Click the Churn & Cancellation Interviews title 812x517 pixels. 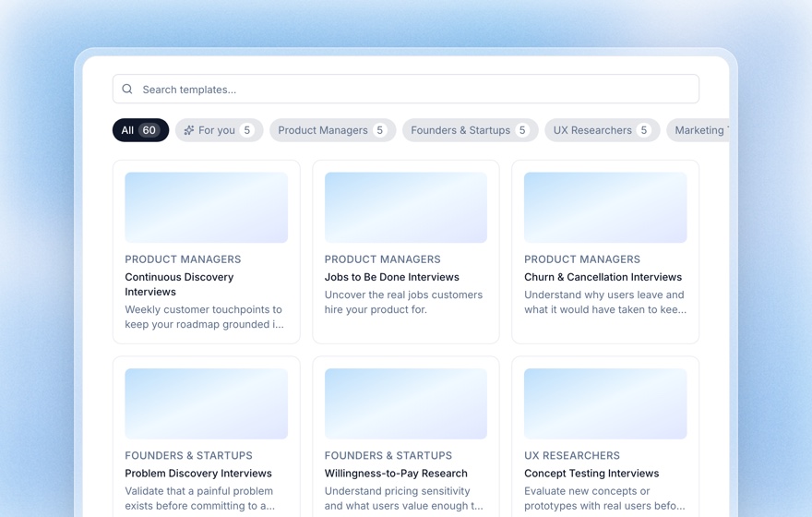click(603, 277)
